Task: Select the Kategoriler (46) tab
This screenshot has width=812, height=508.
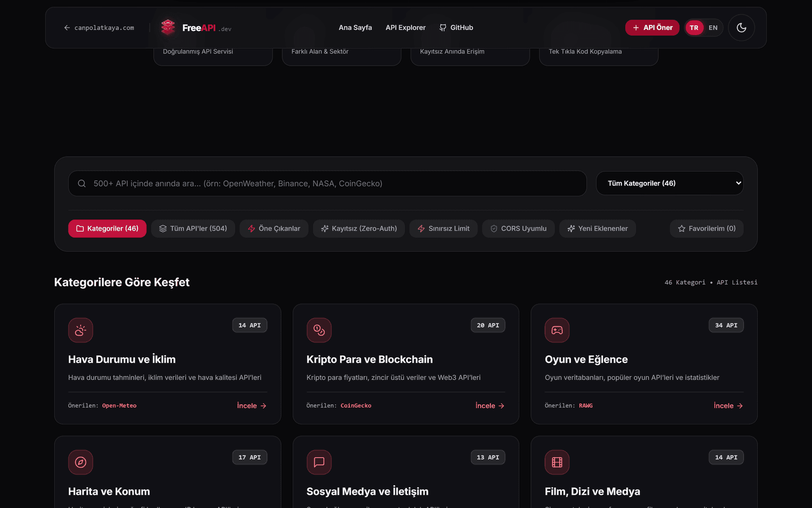Action: coord(107,229)
